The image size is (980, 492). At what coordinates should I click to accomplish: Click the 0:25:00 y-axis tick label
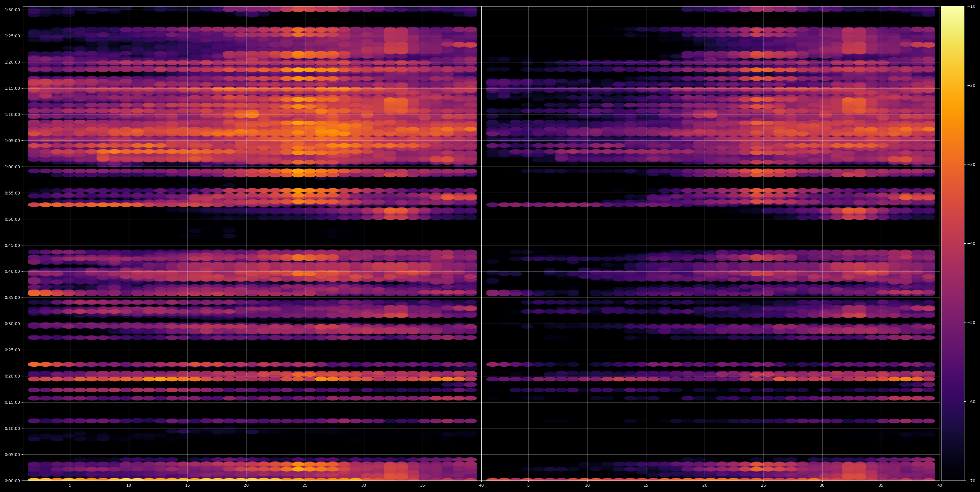(x=12, y=350)
